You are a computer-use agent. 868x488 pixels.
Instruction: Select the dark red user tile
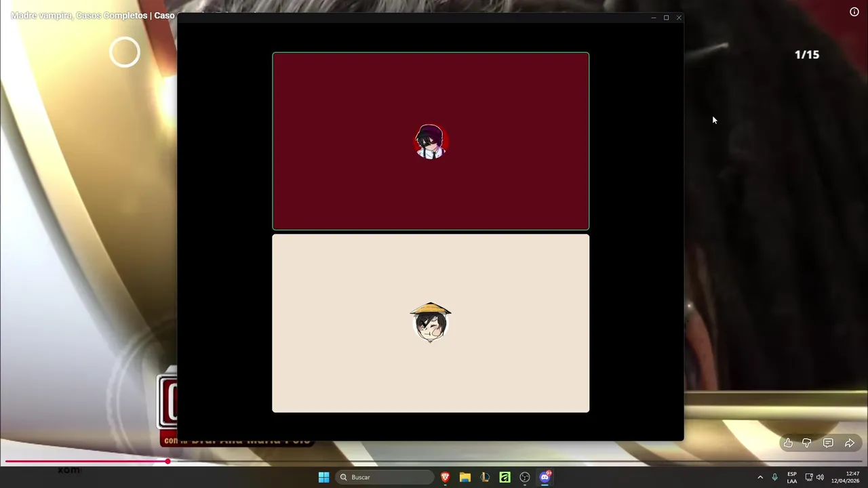[x=431, y=141]
